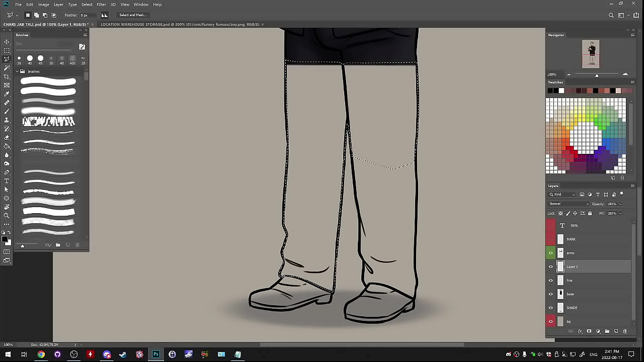The image size is (644, 362).
Task: Switch to LOCATION WAREHOUSE STORAGE.psd tab
Action: click(180, 24)
